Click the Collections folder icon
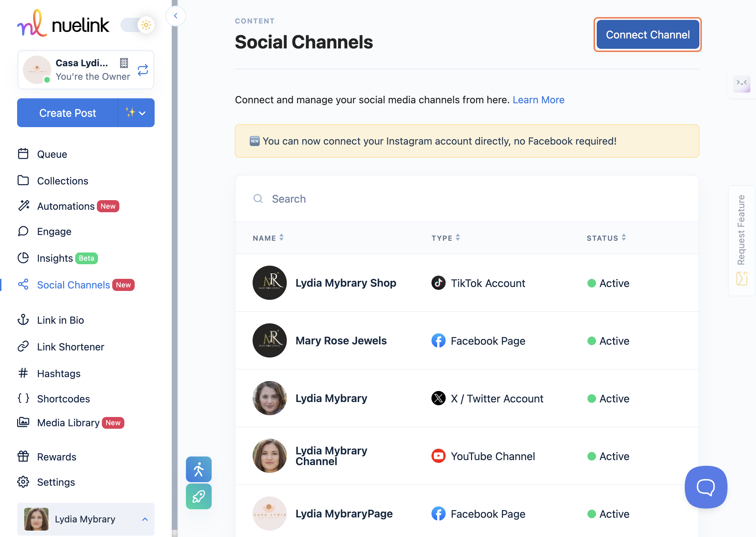756x537 pixels. point(23,180)
